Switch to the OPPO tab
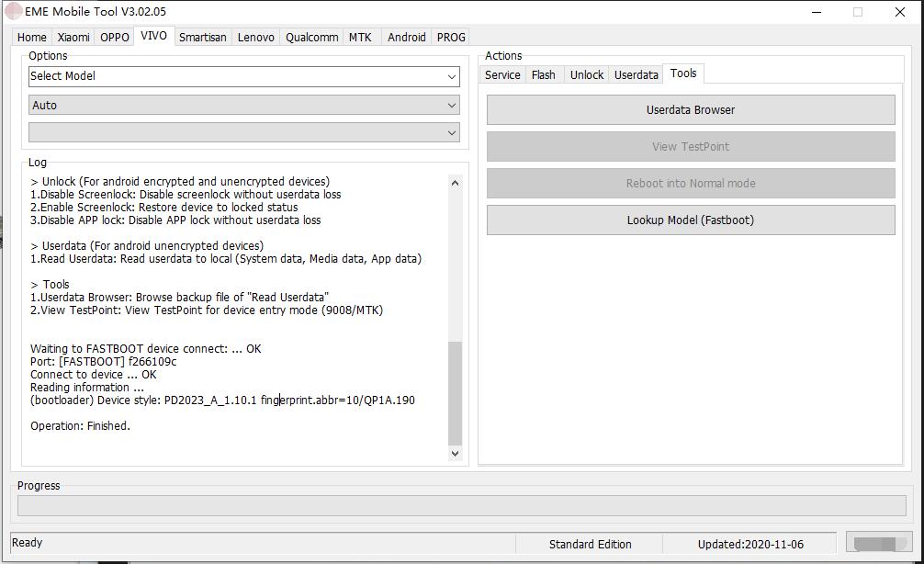Screen dimensions: 924x564 point(114,37)
